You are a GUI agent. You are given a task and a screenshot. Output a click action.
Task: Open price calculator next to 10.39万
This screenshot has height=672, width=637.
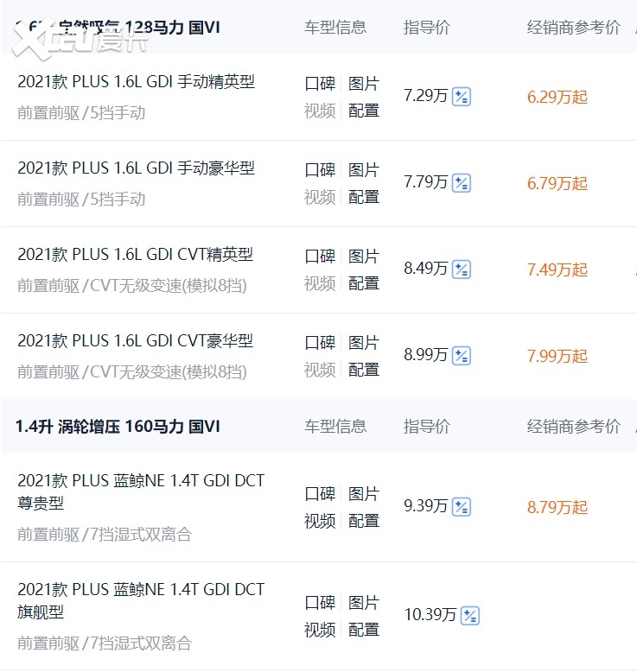[x=470, y=616]
